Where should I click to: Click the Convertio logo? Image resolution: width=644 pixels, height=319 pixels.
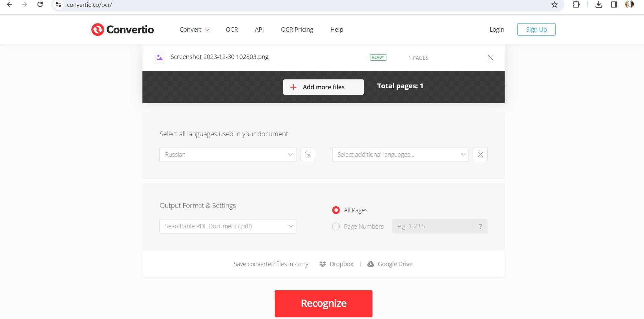[122, 29]
